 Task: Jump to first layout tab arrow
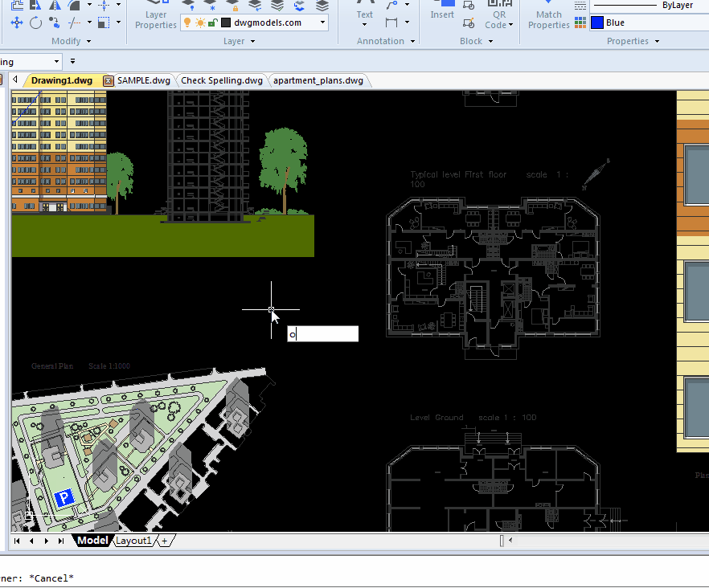tap(17, 541)
